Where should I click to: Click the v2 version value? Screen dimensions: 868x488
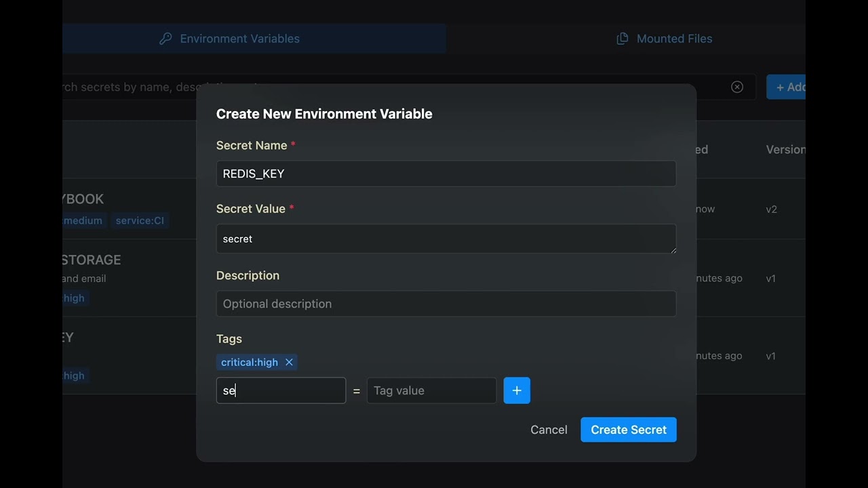771,209
